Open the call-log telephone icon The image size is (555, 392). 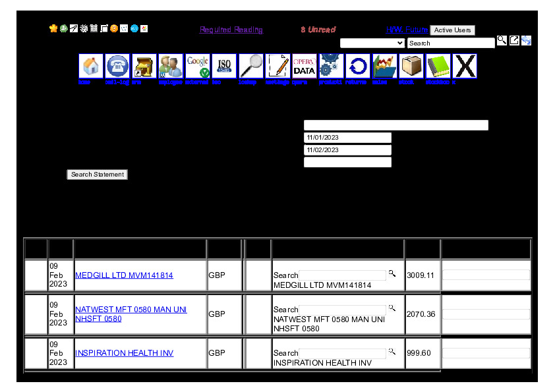coord(117,67)
